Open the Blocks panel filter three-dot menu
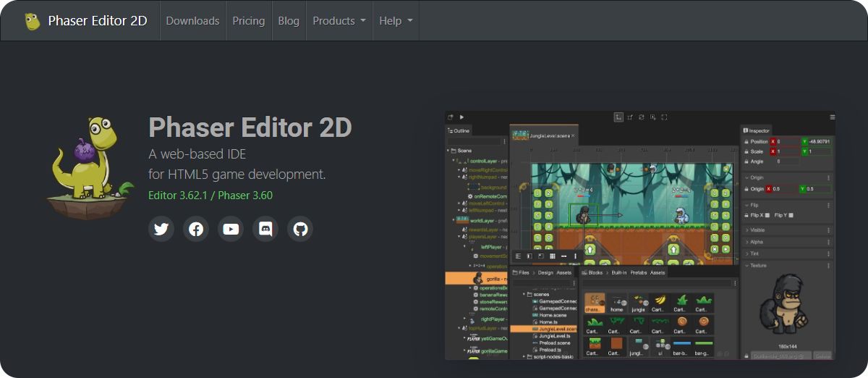The height and width of the screenshot is (378, 868). 733,283
